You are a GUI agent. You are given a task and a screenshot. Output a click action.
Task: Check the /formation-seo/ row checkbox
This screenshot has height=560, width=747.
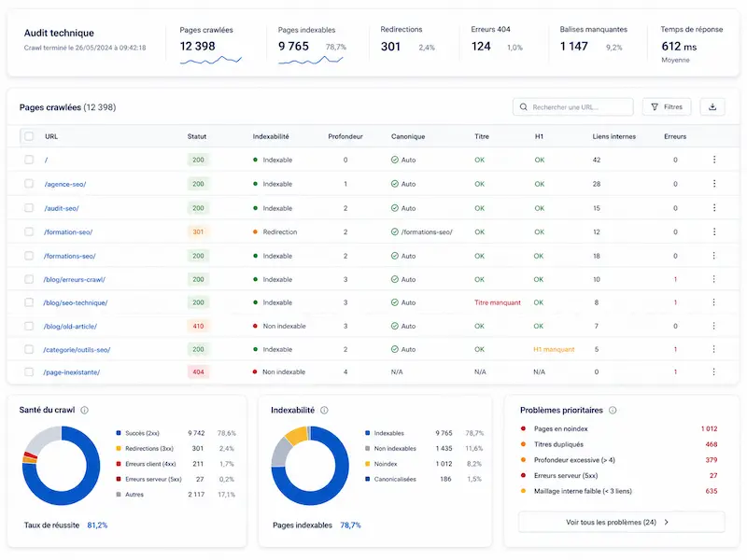click(x=29, y=231)
